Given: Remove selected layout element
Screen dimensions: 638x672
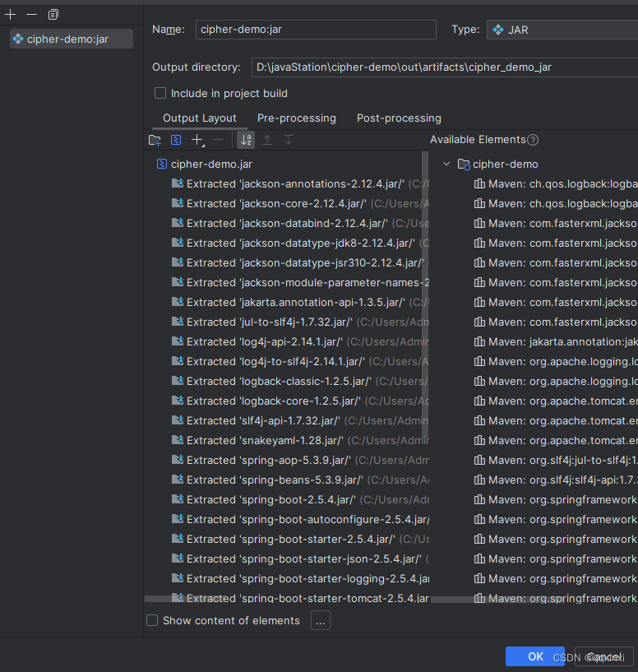Looking at the screenshot, I should point(218,140).
